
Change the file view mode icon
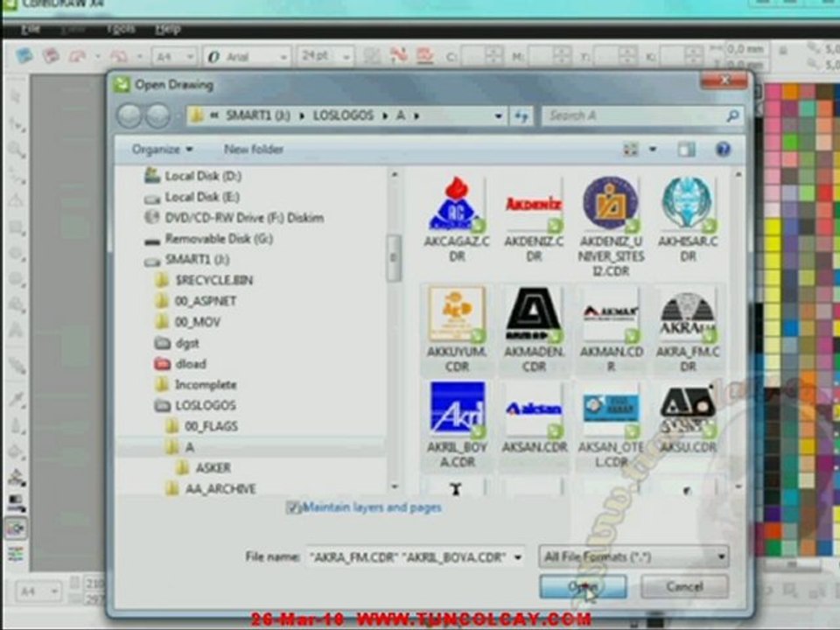(x=631, y=150)
